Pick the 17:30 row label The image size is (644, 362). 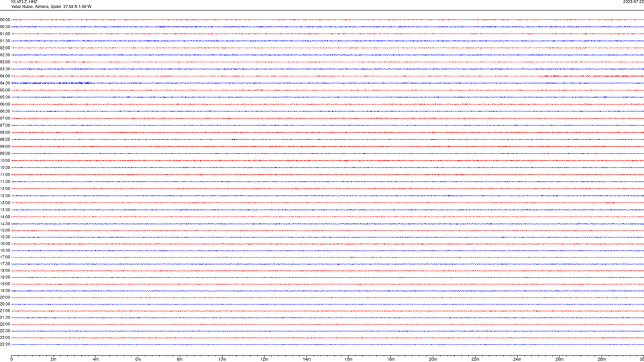[x=5, y=264]
